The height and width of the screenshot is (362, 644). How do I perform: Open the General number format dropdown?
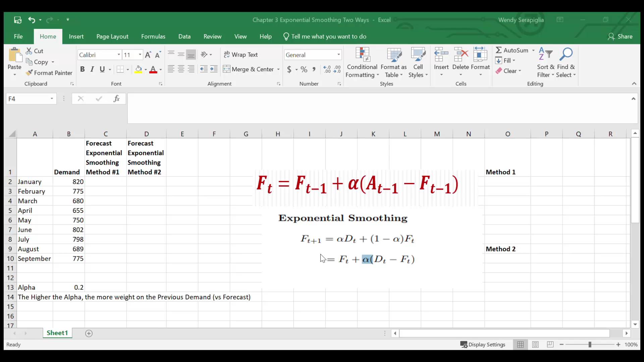point(338,55)
